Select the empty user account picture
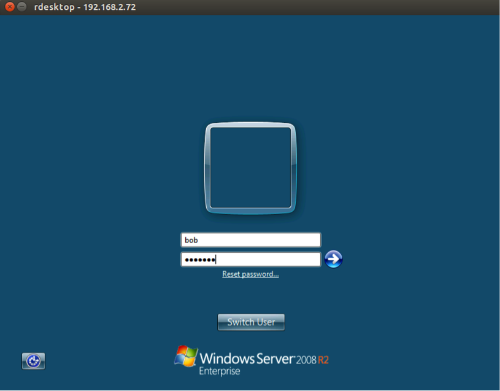The image size is (500, 391). point(250,168)
